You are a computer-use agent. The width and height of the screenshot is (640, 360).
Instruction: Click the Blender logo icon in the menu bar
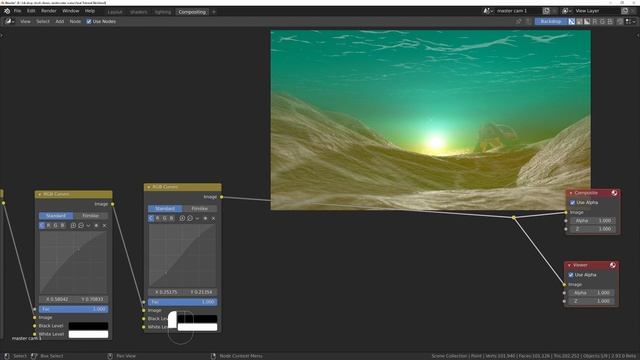[x=7, y=11]
